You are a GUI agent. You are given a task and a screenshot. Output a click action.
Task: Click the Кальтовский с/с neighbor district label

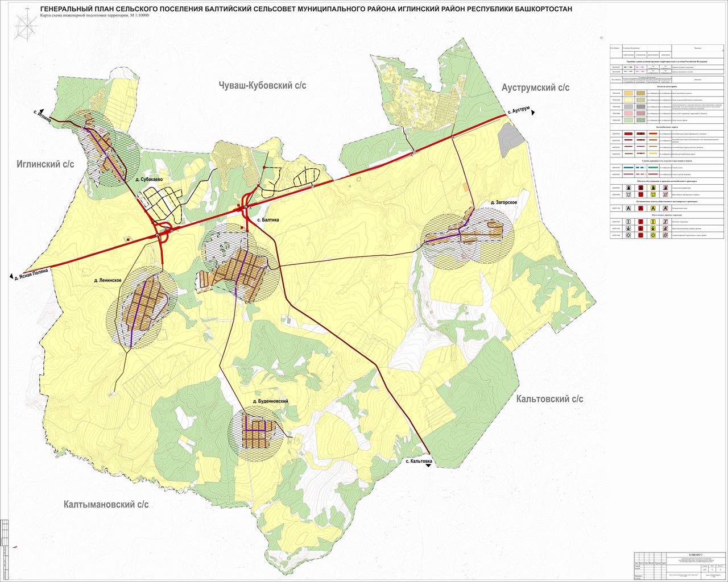[x=549, y=399]
